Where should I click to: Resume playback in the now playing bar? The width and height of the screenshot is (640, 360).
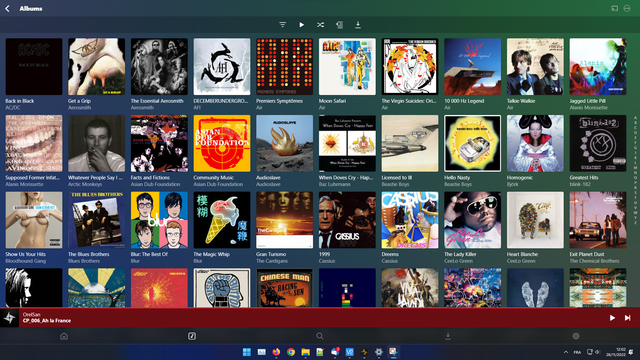pyautogui.click(x=612, y=318)
